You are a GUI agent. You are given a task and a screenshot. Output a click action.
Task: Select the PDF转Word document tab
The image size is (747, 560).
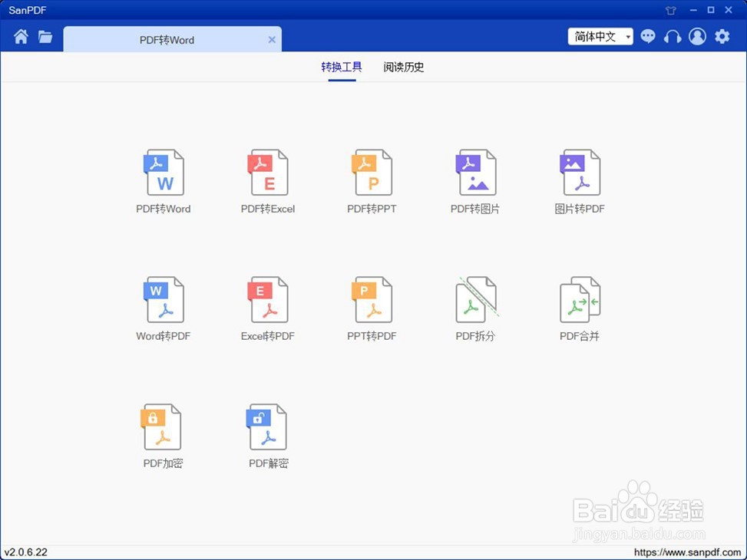[x=173, y=40]
